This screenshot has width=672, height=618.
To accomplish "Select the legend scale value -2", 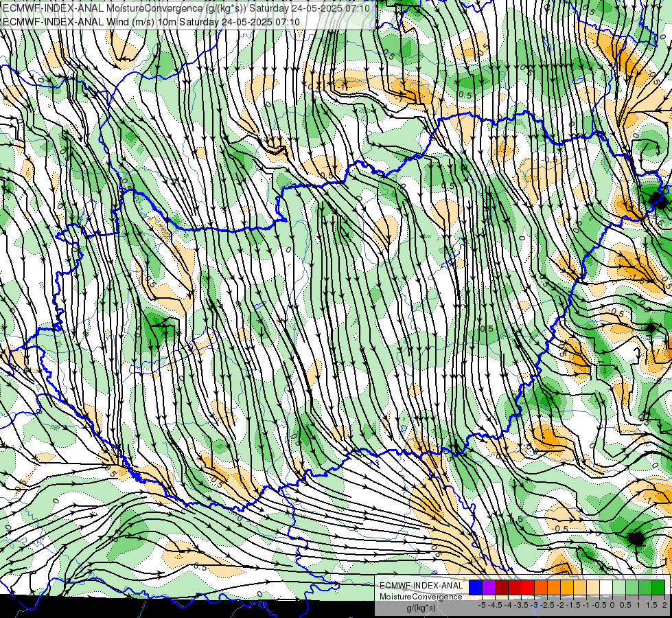I will coord(559,605).
